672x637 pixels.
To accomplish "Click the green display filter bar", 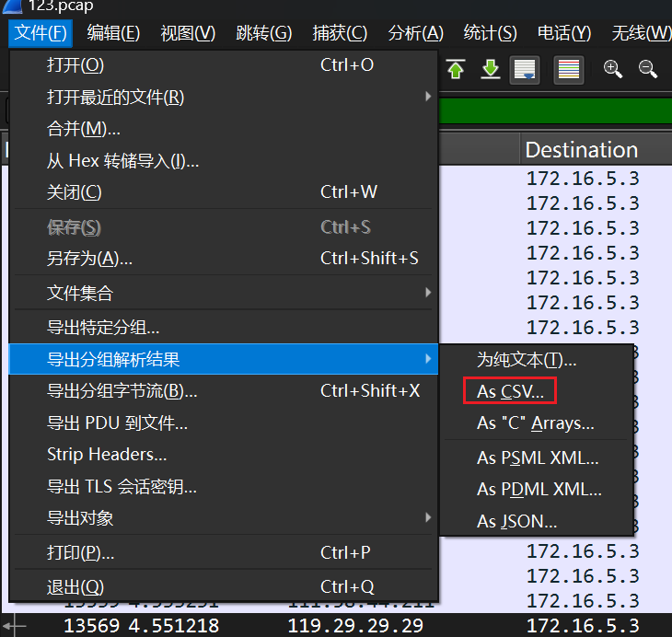I will click(x=552, y=111).
